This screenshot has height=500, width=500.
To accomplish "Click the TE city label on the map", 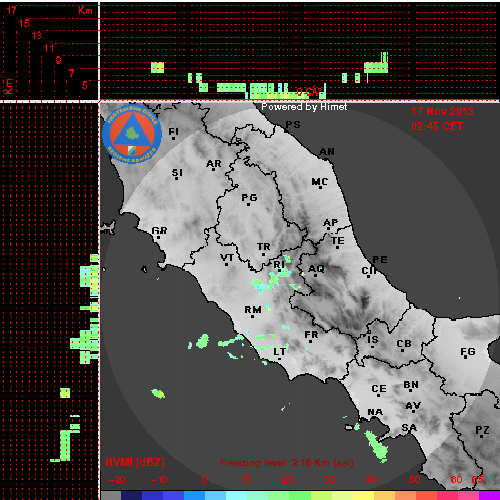I will point(338,240).
